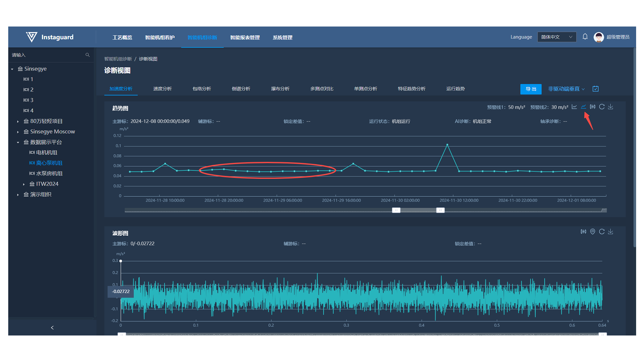Collapse the Sinsegye tree node
This screenshot has height=362, width=644.
(12, 69)
